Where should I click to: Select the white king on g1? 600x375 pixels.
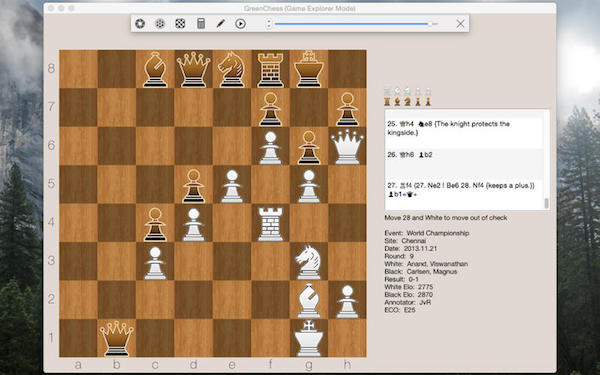tap(309, 339)
